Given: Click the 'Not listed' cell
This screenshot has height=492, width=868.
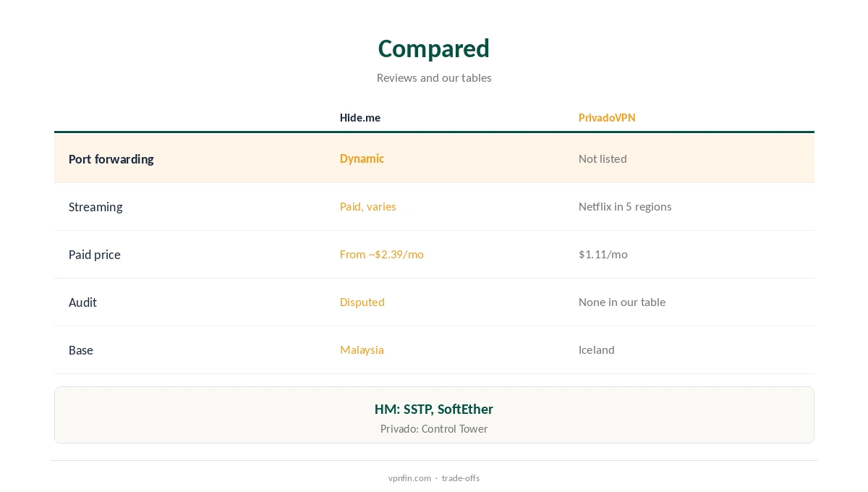Looking at the screenshot, I should point(603,158).
